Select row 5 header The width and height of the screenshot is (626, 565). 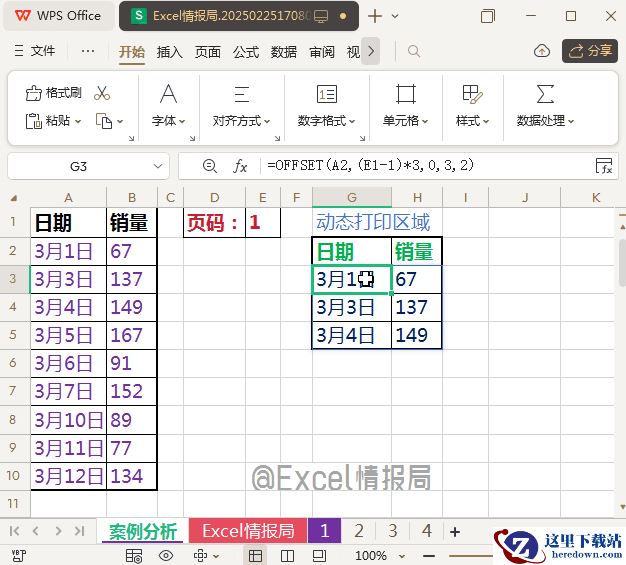[13, 335]
